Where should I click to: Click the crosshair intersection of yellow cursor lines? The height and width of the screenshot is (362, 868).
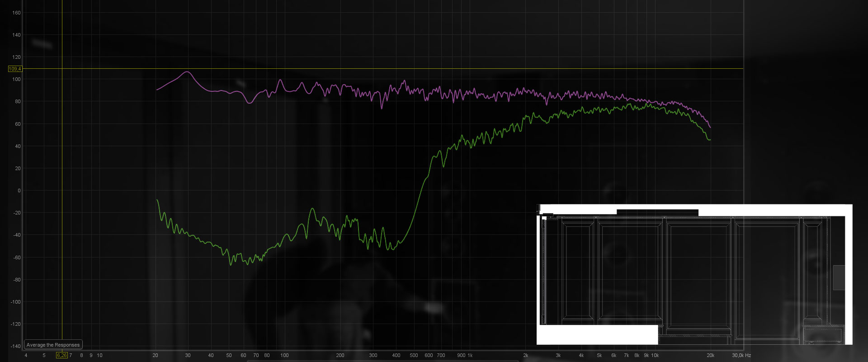click(x=62, y=69)
